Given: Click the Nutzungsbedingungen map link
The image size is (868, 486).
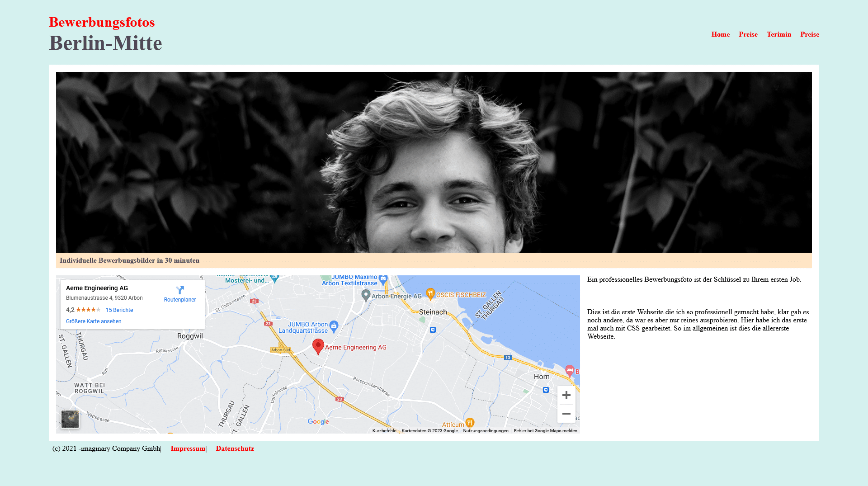Looking at the screenshot, I should point(486,431).
